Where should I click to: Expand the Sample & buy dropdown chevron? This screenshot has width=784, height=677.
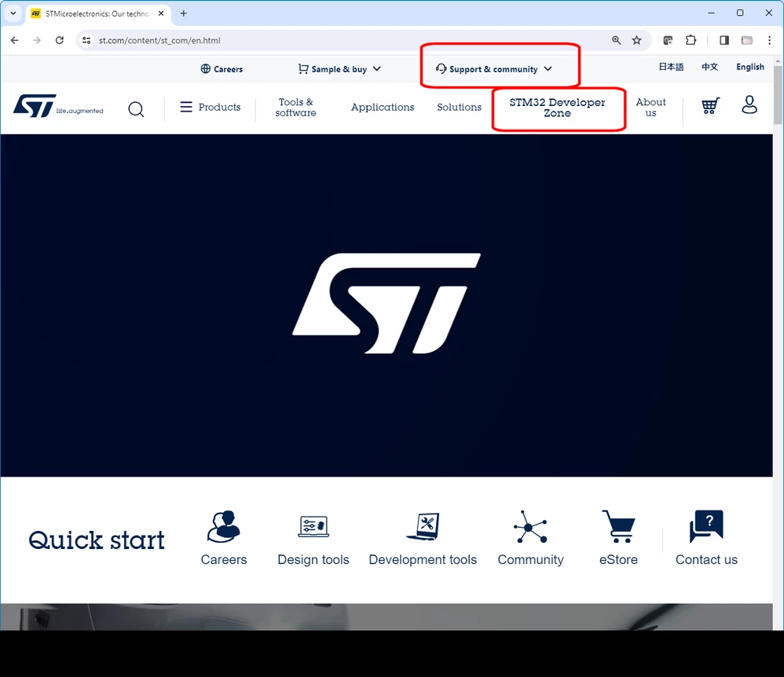coord(377,68)
